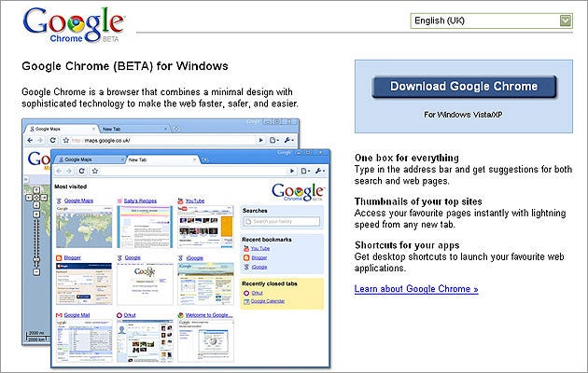The width and height of the screenshot is (588, 373).
Task: Click the map zoom out minus button
Action: (x=36, y=272)
